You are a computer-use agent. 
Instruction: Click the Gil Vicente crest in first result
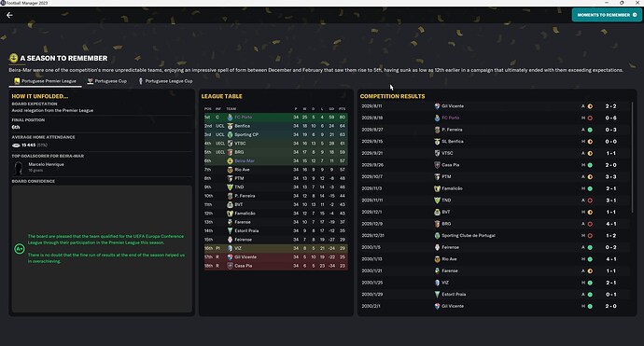pyautogui.click(x=437, y=106)
